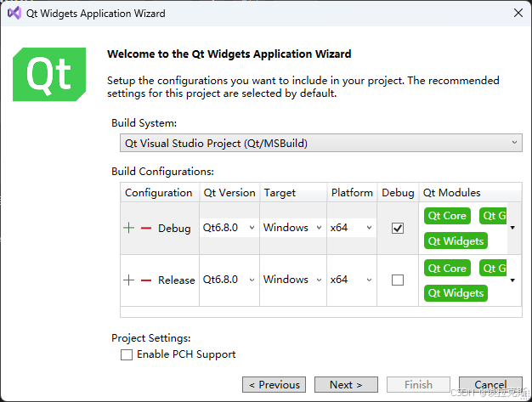
Task: Check the Debug checkbox in Release row
Action: 398,280
